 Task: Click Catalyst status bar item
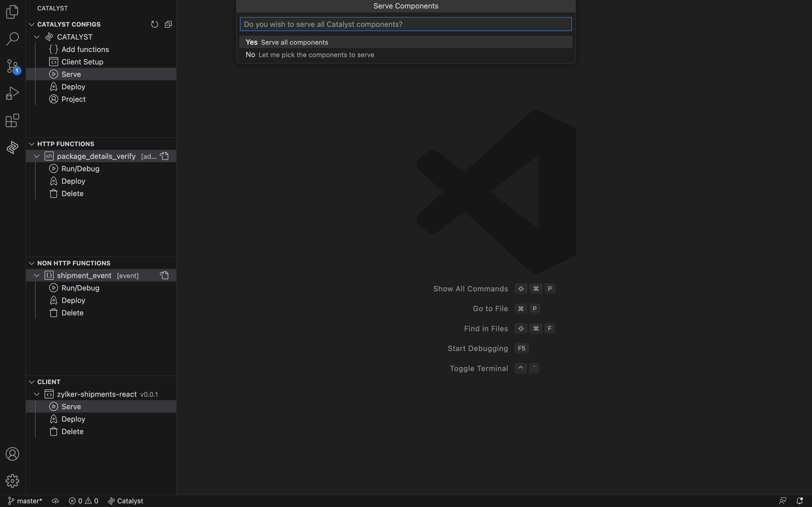tap(126, 501)
